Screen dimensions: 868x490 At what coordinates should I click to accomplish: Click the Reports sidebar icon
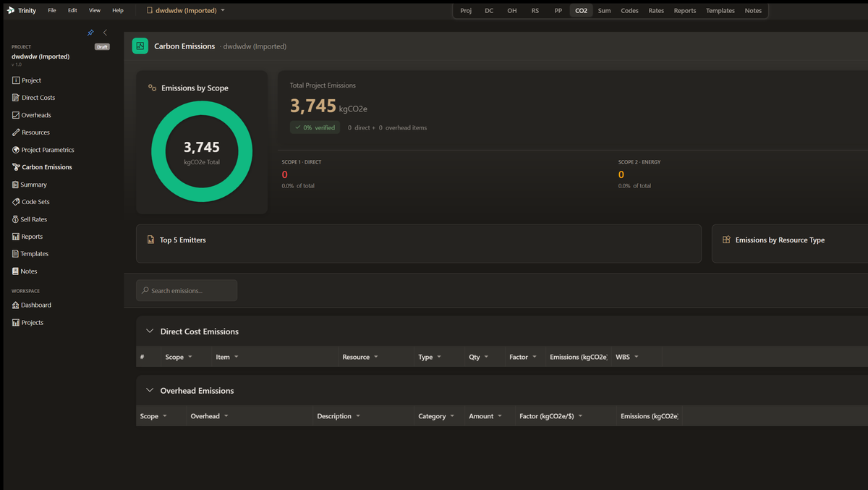pyautogui.click(x=16, y=237)
